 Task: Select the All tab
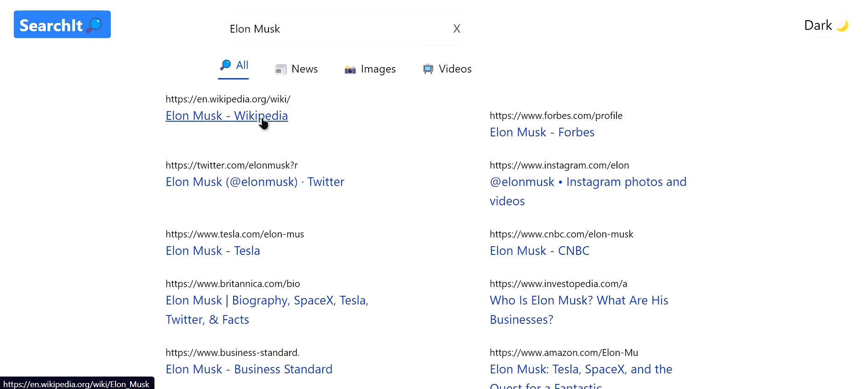(x=234, y=65)
